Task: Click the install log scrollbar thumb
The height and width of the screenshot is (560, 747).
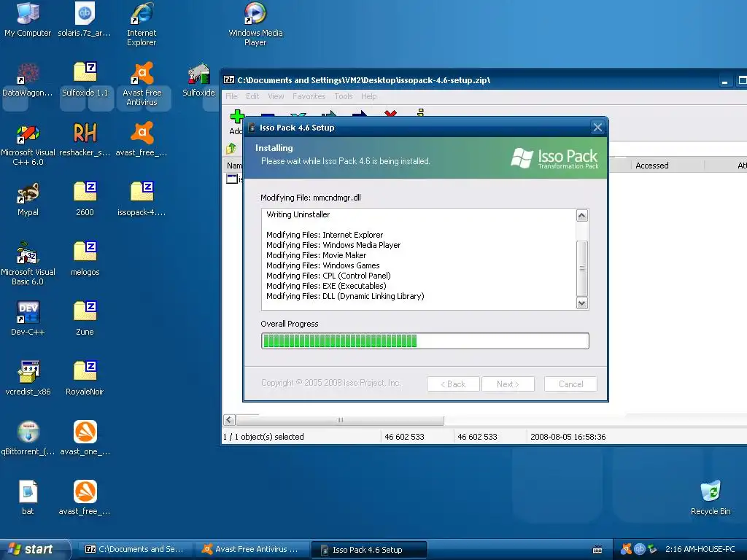Action: tap(581, 268)
